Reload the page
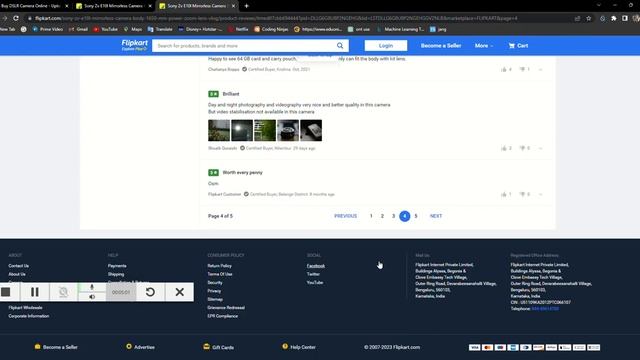Viewport: 640px width, 360px height. pyautogui.click(x=16, y=18)
